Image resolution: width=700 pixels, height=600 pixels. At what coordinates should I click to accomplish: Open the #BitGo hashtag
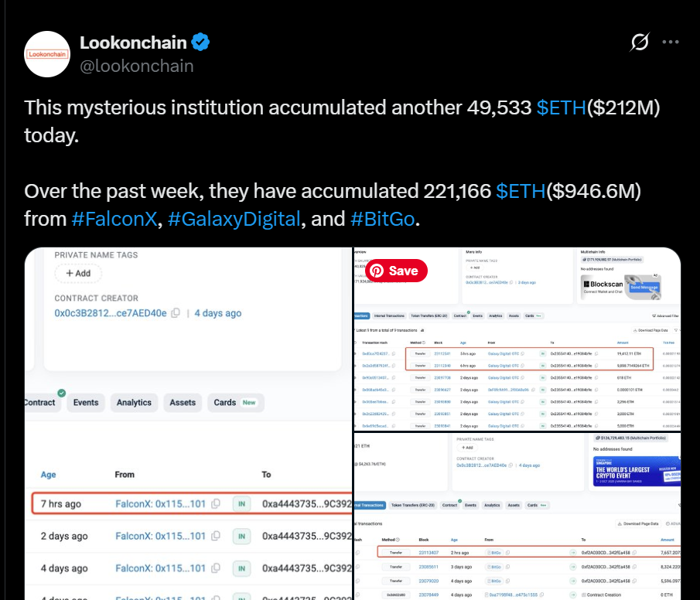tap(383, 219)
